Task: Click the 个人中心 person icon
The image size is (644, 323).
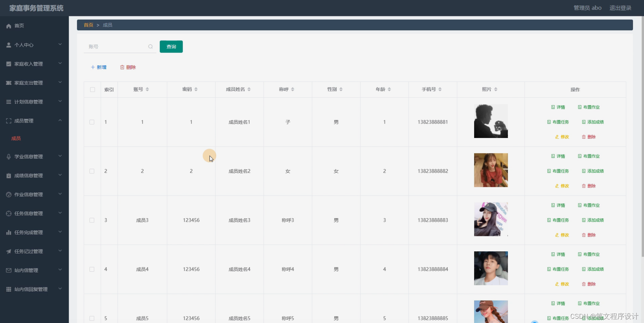Action: [x=9, y=45]
